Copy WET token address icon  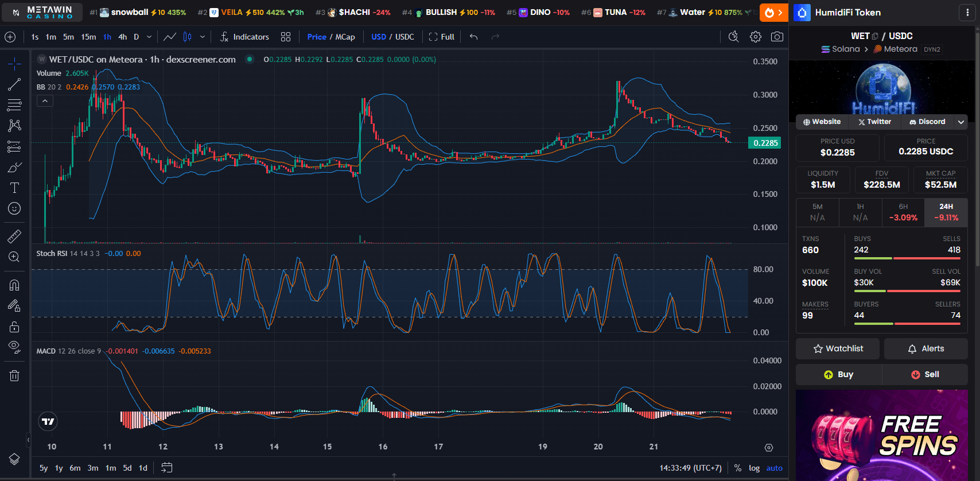coord(875,36)
